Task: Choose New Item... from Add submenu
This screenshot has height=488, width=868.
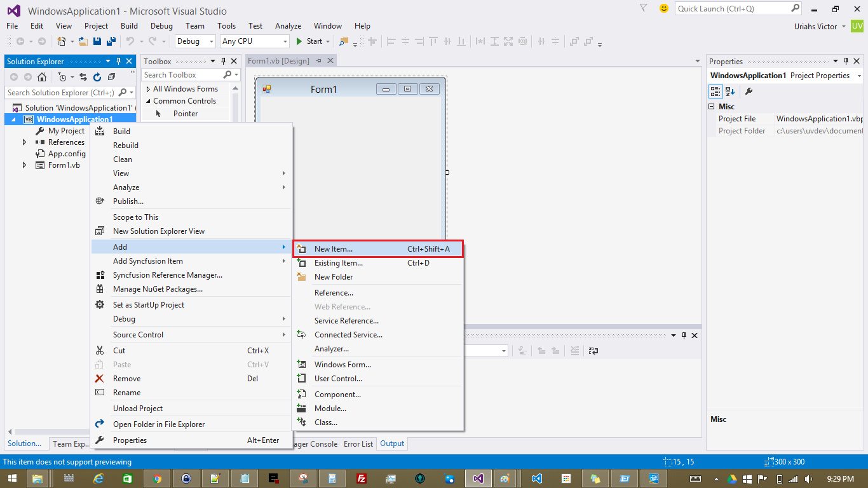Action: coord(378,249)
